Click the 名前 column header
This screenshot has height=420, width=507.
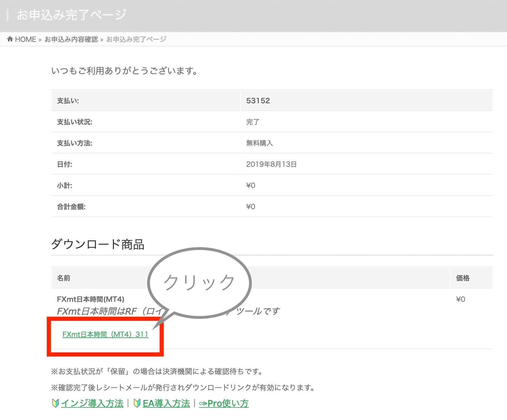tap(63, 278)
